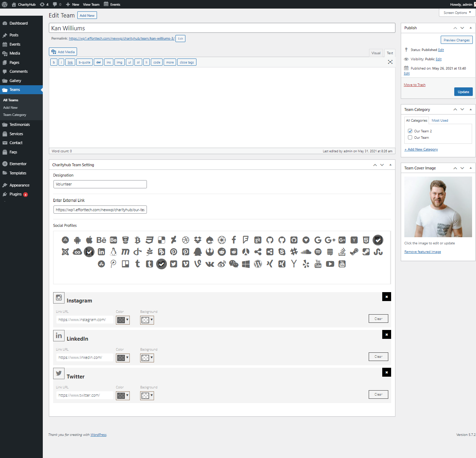Select the SoundCloud social icon
476x458 pixels.
(x=306, y=252)
